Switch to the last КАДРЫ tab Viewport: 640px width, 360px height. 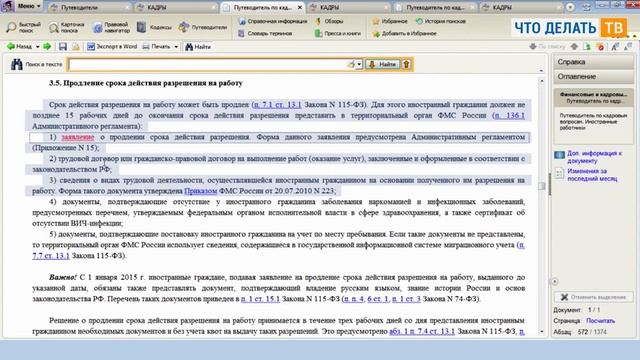tap(520, 7)
